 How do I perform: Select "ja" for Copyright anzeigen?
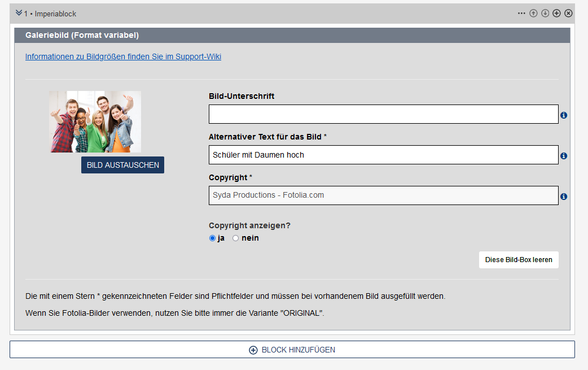click(x=213, y=238)
